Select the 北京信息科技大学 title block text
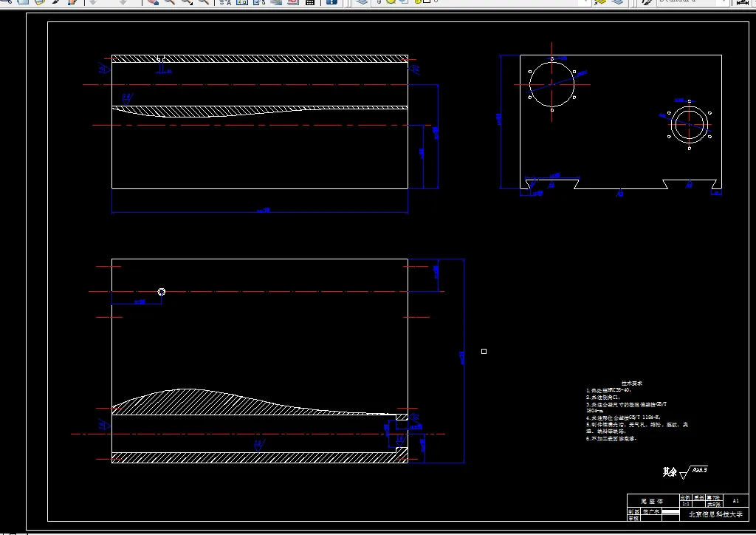This screenshot has width=756, height=535. (x=715, y=514)
